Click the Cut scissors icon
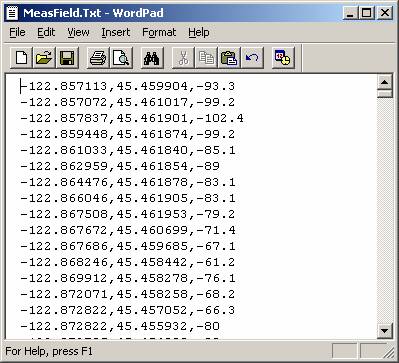The image size is (399, 363). pyautogui.click(x=183, y=58)
